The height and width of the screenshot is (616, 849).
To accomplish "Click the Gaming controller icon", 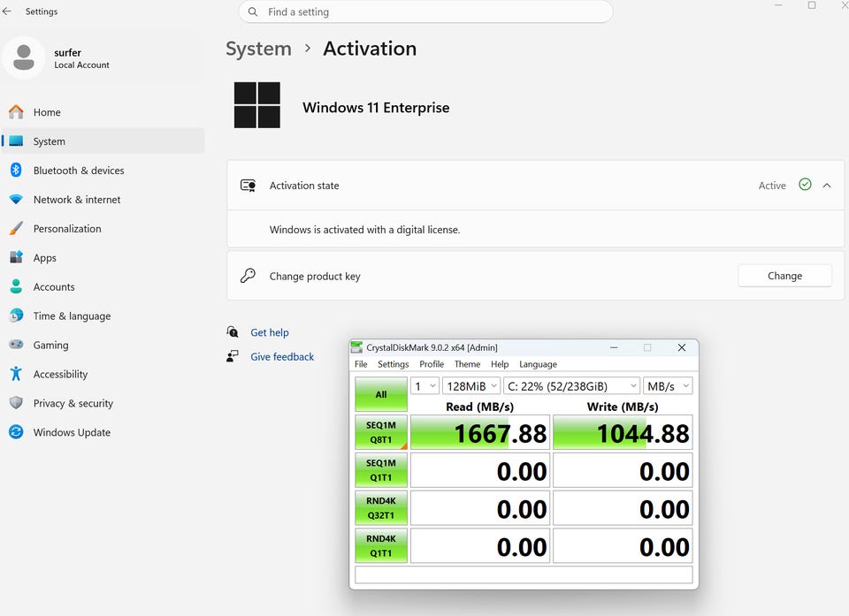I will [x=16, y=345].
